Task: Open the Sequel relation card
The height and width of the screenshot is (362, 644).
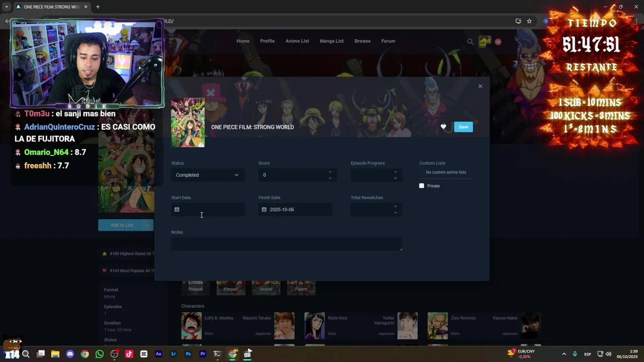Action: pyautogui.click(x=266, y=288)
